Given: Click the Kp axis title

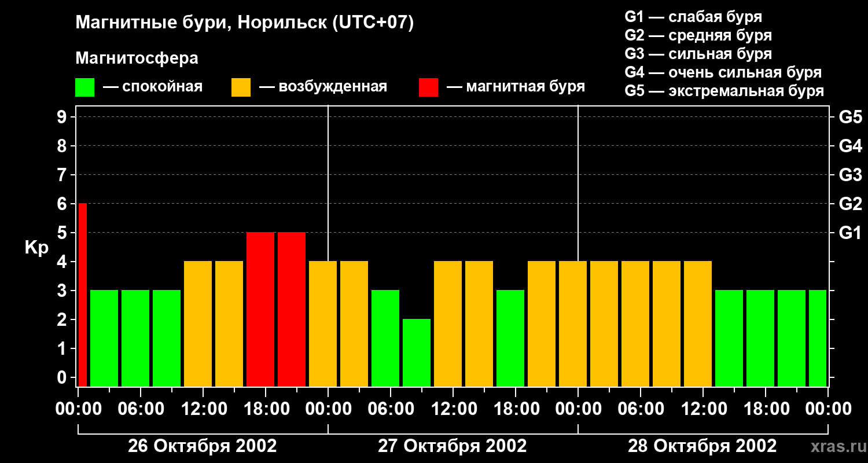Looking at the screenshot, I should (36, 248).
